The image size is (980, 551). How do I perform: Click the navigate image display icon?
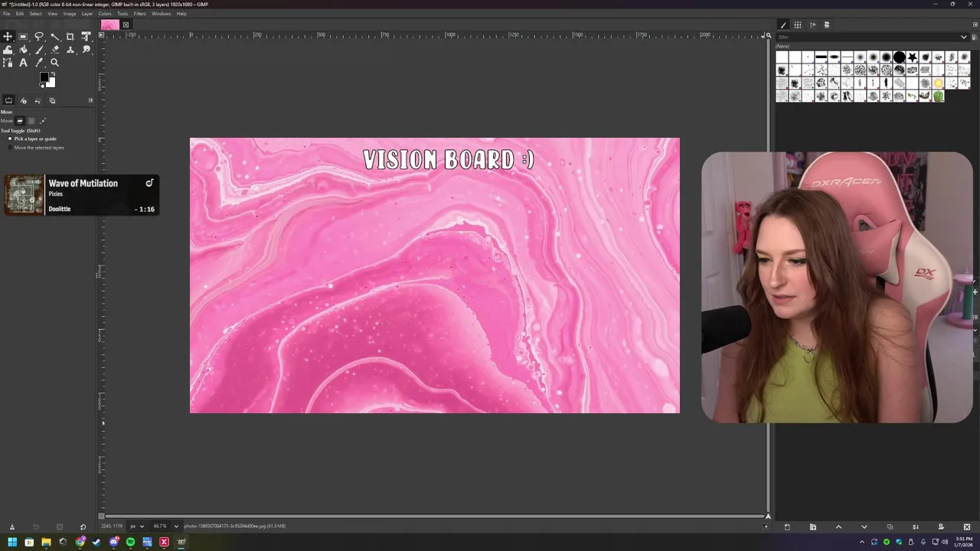768,516
